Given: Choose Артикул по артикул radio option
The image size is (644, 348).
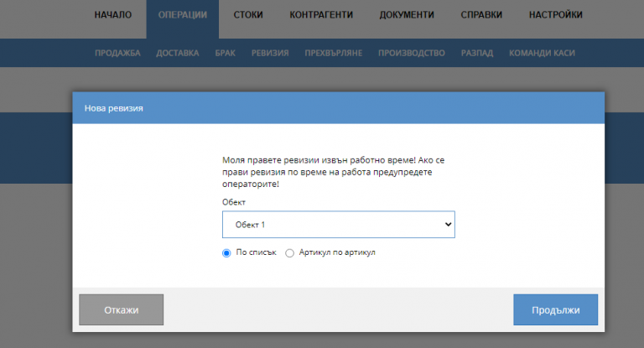Looking at the screenshot, I should (290, 252).
